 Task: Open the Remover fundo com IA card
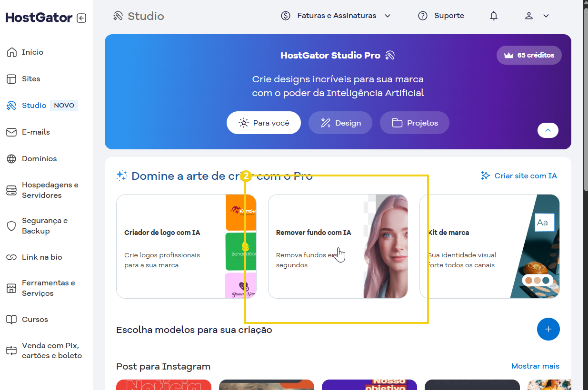click(x=338, y=246)
